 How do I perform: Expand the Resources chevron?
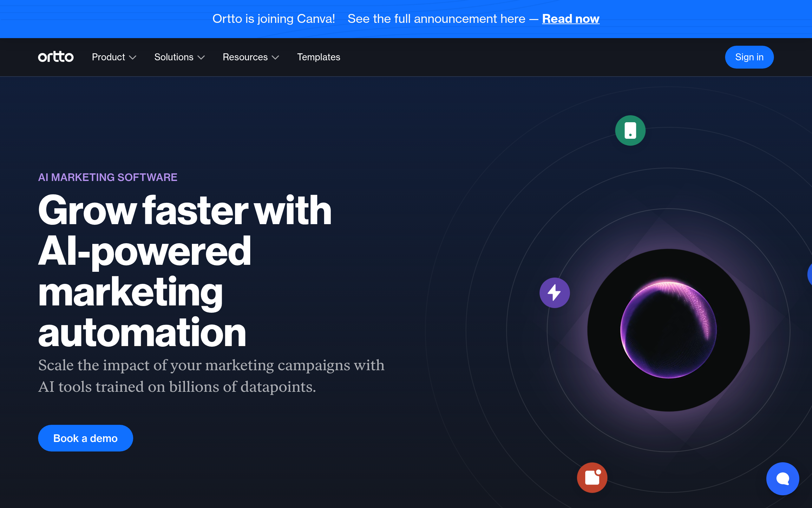(275, 58)
